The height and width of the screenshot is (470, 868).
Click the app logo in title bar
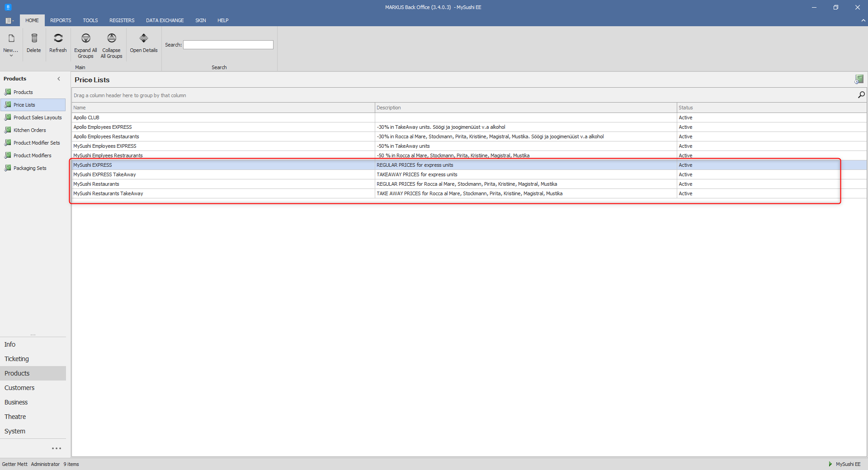[x=8, y=7]
